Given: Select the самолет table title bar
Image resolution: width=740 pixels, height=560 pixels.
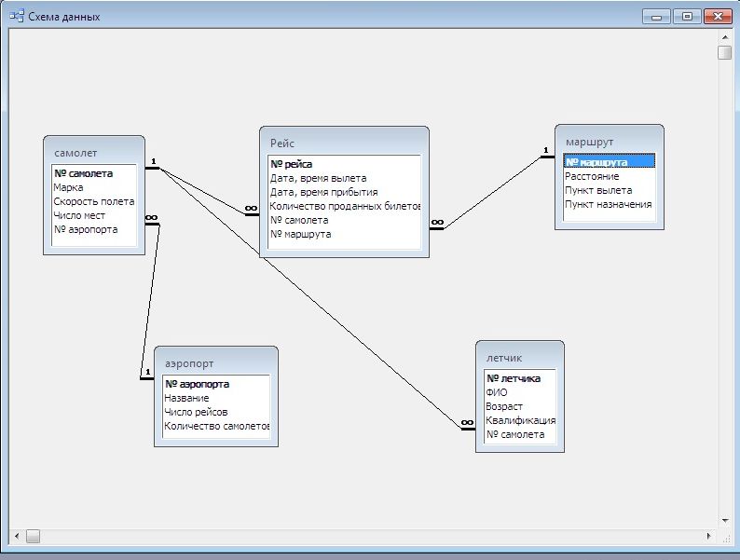Looking at the screenshot, I should click(94, 153).
